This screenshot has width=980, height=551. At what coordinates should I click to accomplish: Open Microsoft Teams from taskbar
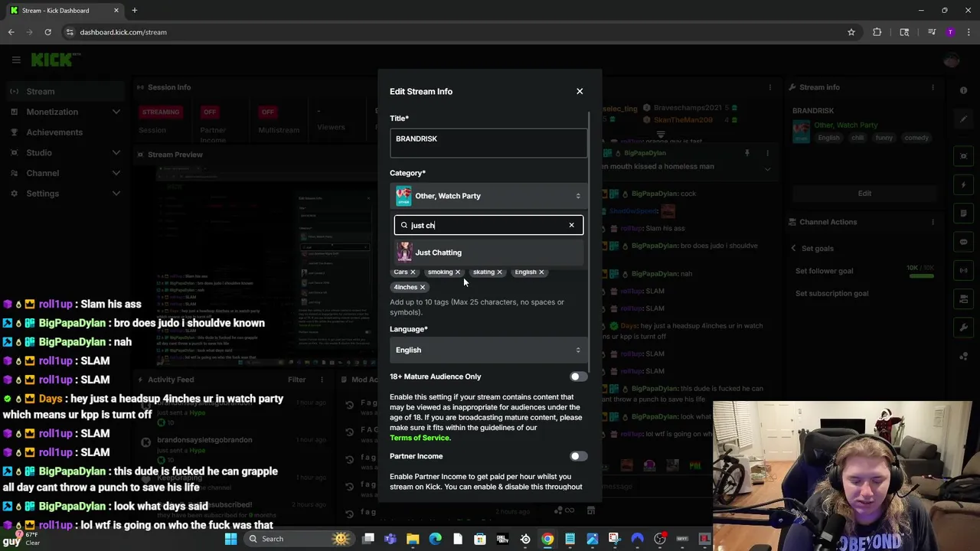390,539
